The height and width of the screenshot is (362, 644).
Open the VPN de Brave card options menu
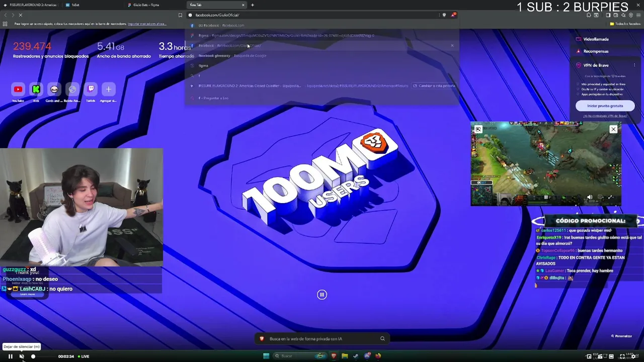(x=634, y=65)
